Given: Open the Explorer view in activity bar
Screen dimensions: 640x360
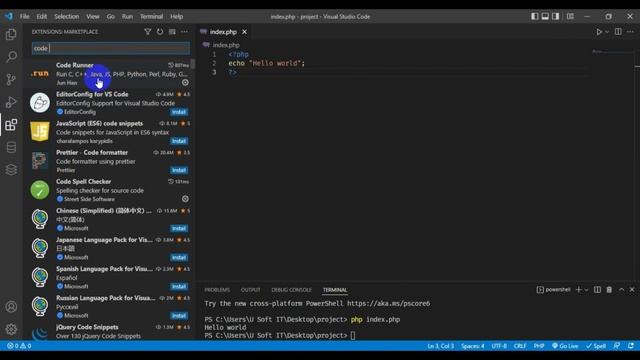Looking at the screenshot, I should (11, 34).
